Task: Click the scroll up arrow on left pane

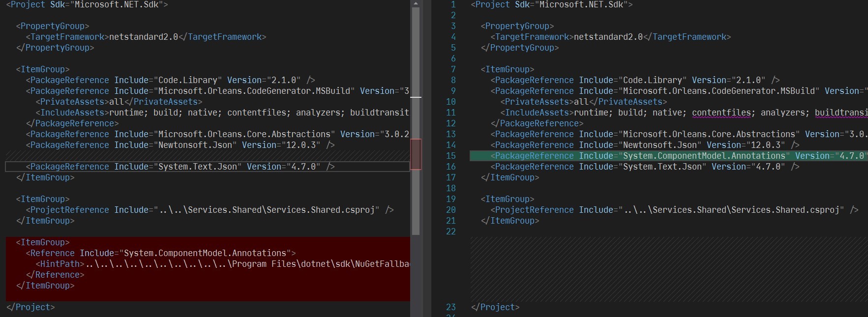Action: point(416,4)
